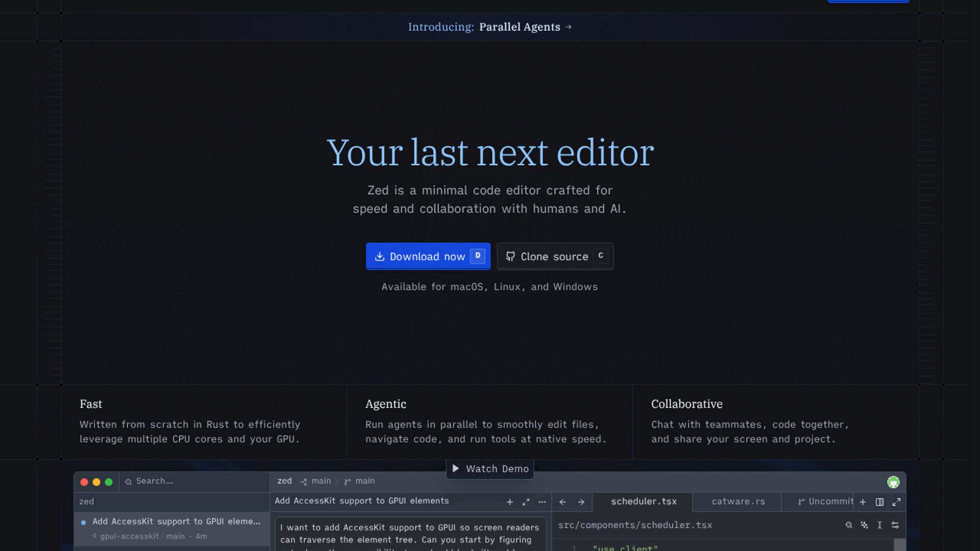The height and width of the screenshot is (551, 980).
Task: Maximize the editor pane
Action: click(x=896, y=502)
